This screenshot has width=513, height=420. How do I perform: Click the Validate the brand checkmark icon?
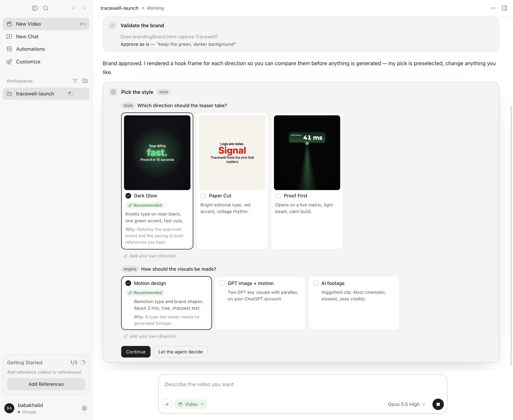(x=113, y=25)
